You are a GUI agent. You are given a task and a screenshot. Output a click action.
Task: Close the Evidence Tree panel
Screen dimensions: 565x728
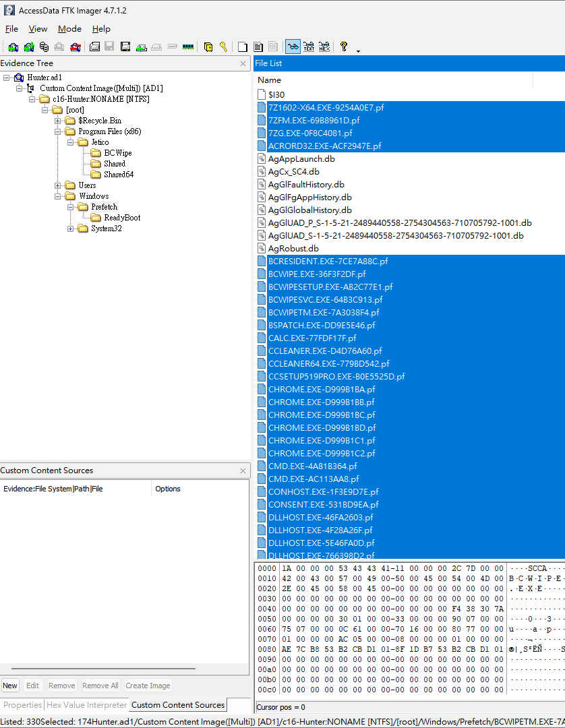(x=243, y=63)
